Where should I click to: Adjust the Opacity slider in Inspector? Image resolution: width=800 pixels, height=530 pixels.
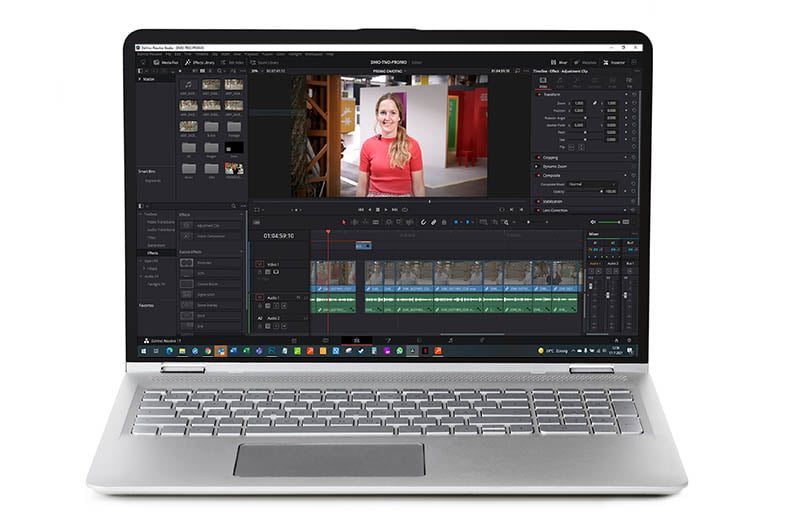point(585,191)
